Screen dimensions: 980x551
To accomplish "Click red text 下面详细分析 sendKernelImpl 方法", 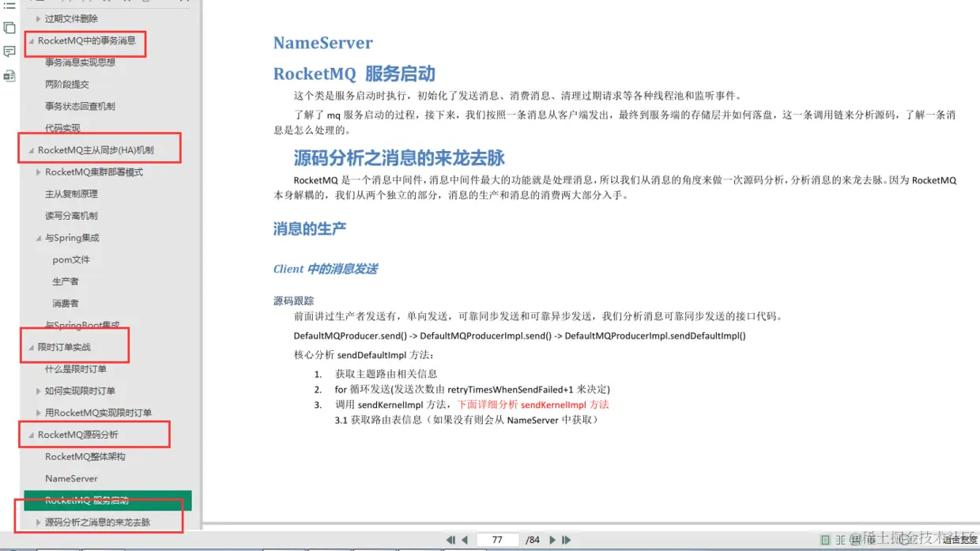I will [533, 404].
